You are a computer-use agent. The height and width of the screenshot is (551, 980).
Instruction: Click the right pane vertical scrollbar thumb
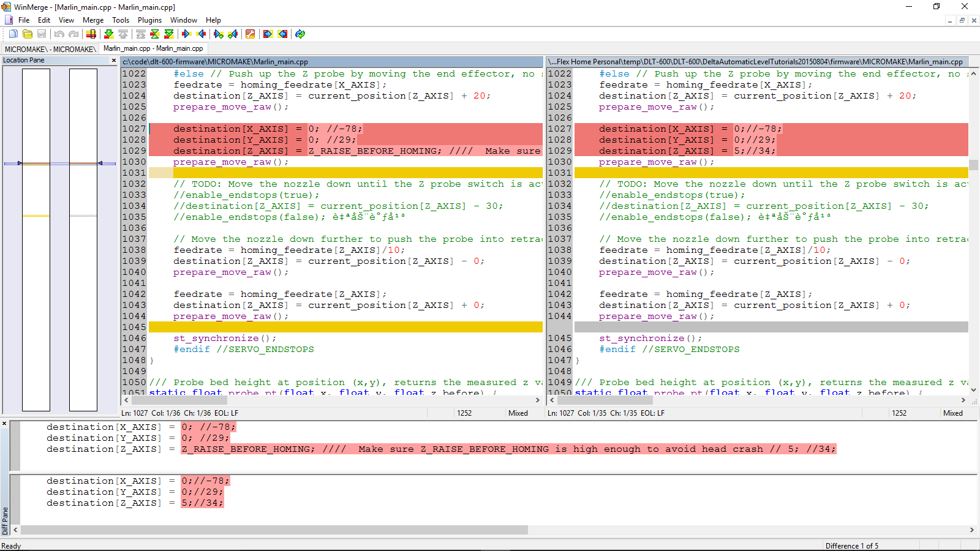(x=973, y=165)
